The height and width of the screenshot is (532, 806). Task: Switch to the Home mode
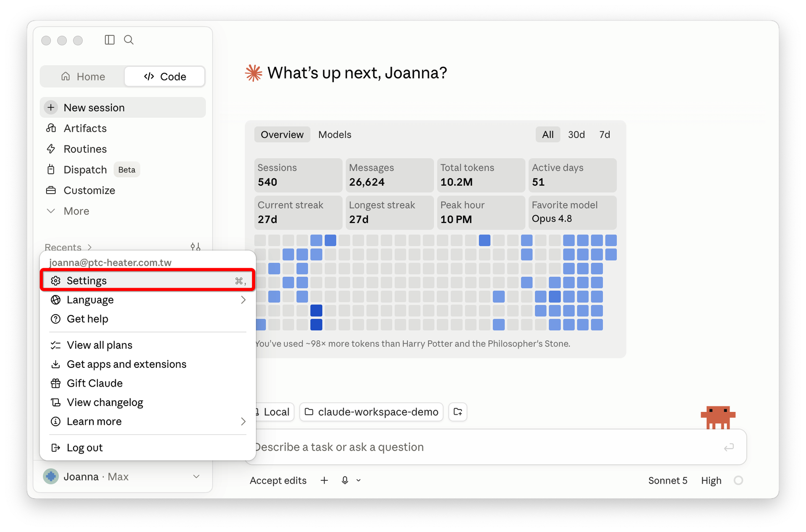pyautogui.click(x=83, y=76)
